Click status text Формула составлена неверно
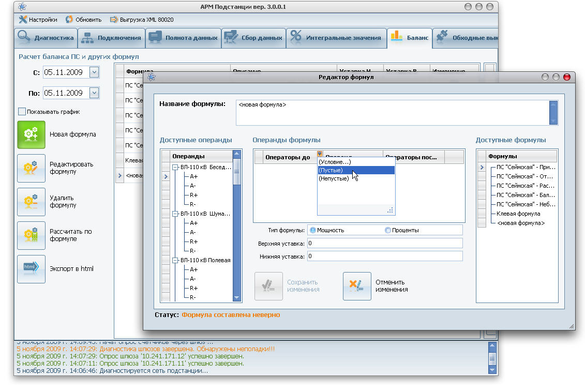 tap(231, 315)
